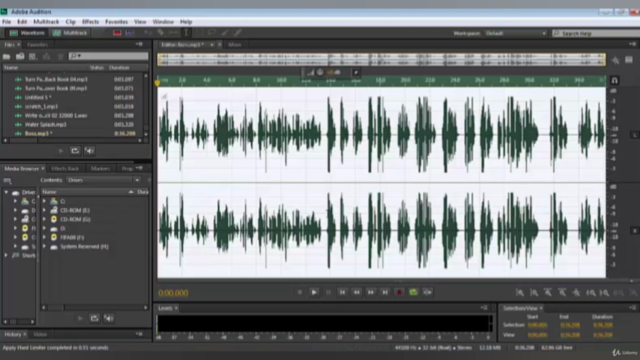Select the Marquee Selection tool
This screenshot has width=640, height=360.
pos(199,33)
